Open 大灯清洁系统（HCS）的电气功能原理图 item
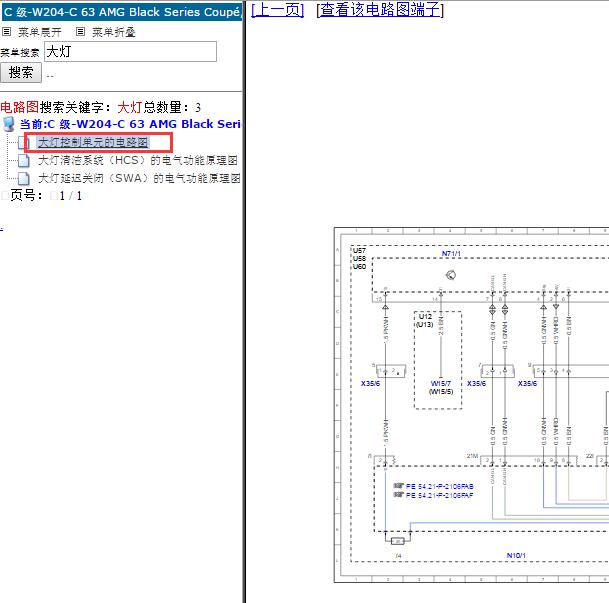Screen dimensions: 609x603 pos(138,160)
